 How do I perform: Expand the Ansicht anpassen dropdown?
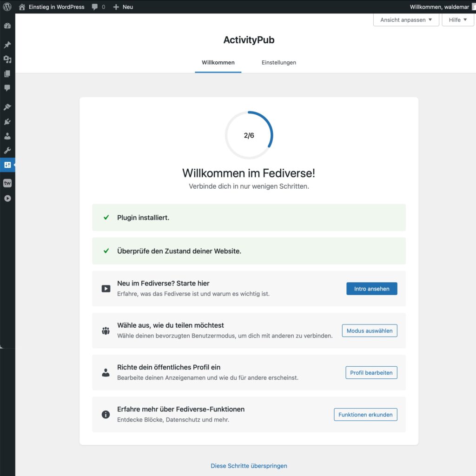point(406,20)
